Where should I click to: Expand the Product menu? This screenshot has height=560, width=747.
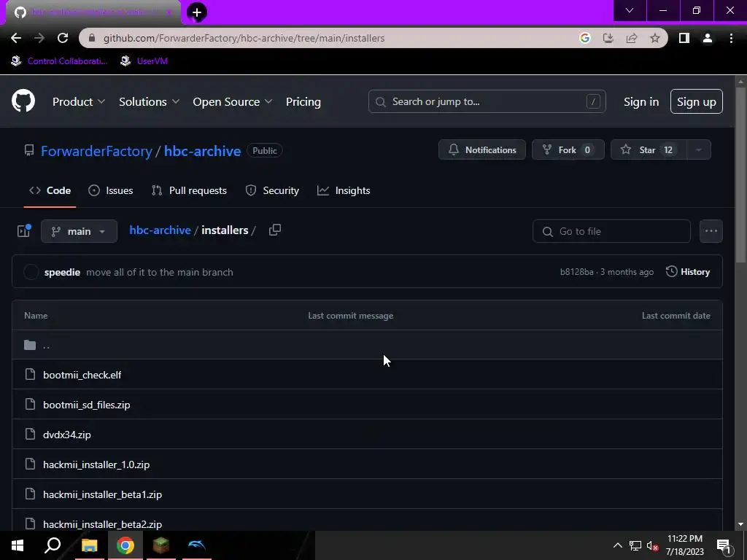point(79,101)
